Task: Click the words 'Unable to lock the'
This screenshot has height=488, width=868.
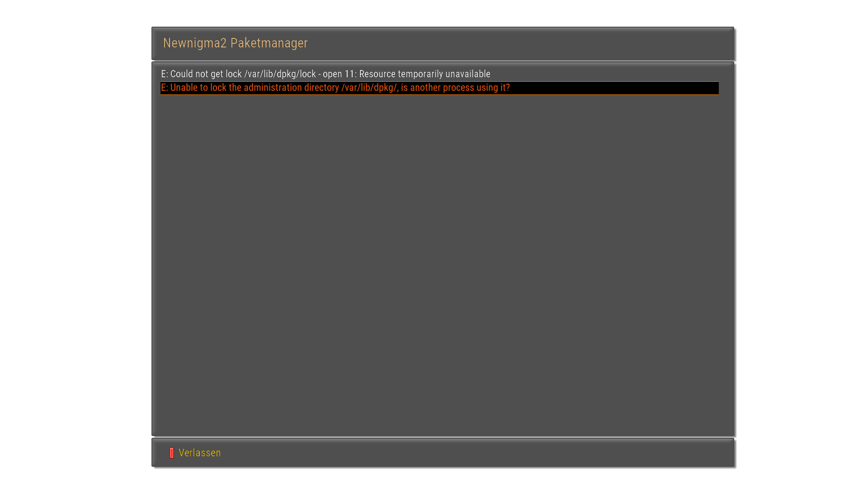Action: 206,88
